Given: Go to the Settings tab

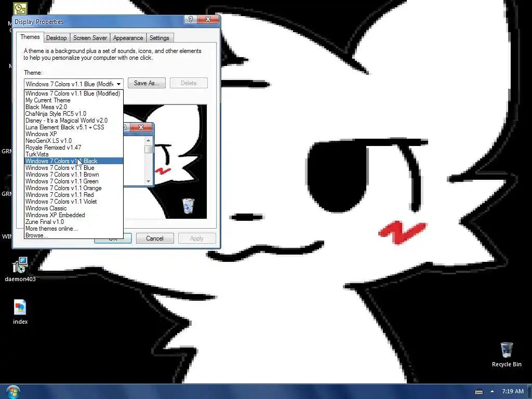Looking at the screenshot, I should tap(159, 37).
